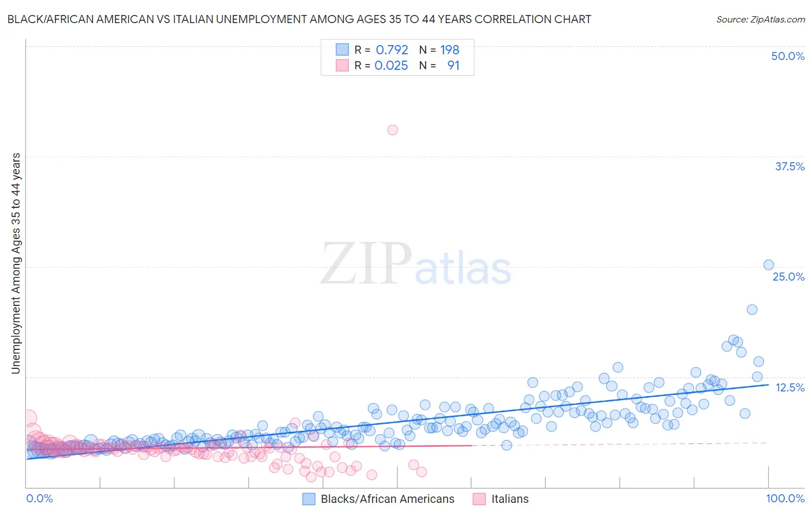The width and height of the screenshot is (812, 515).
Task: Click the 0.0% x-axis label
Action: point(40,498)
